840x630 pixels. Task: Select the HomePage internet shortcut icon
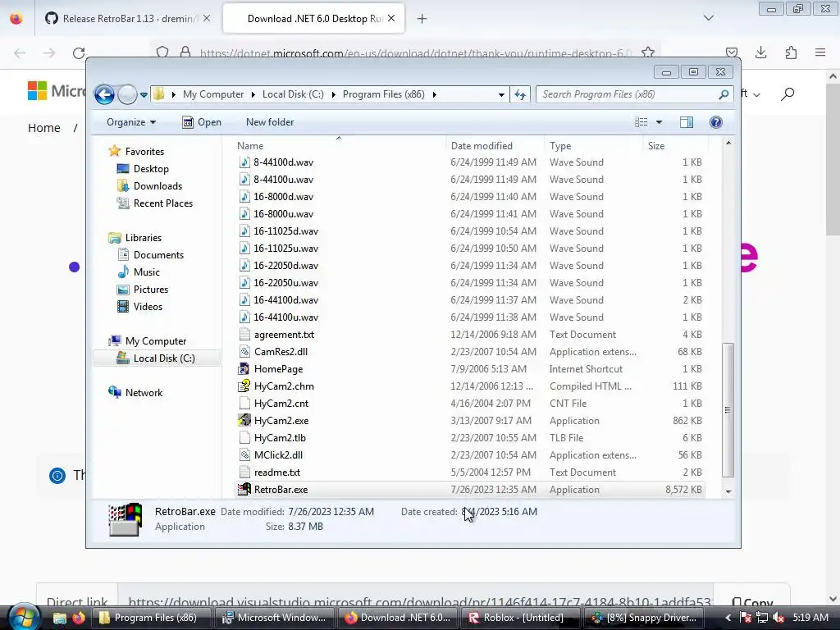point(244,369)
